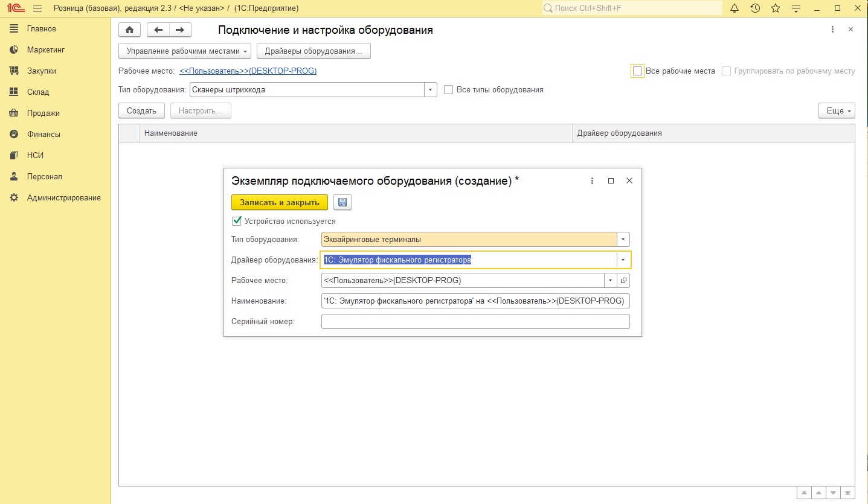Close the equipment setup form tab

[850, 30]
